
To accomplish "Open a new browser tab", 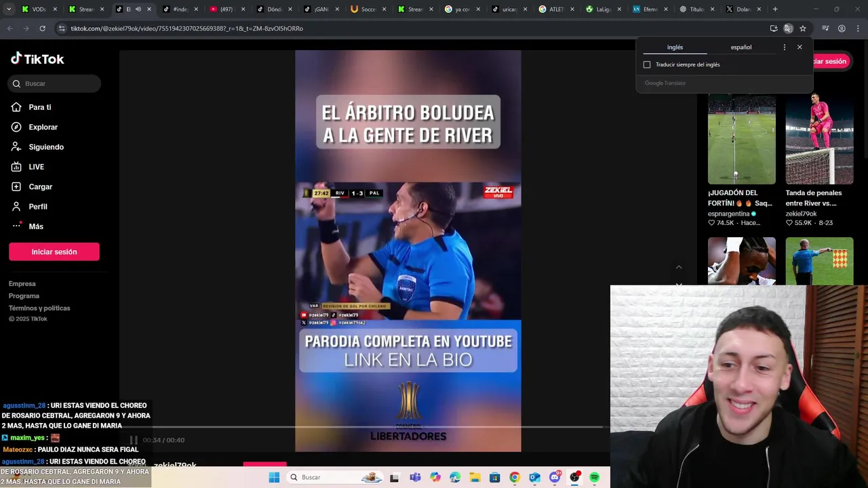I will tap(775, 9).
